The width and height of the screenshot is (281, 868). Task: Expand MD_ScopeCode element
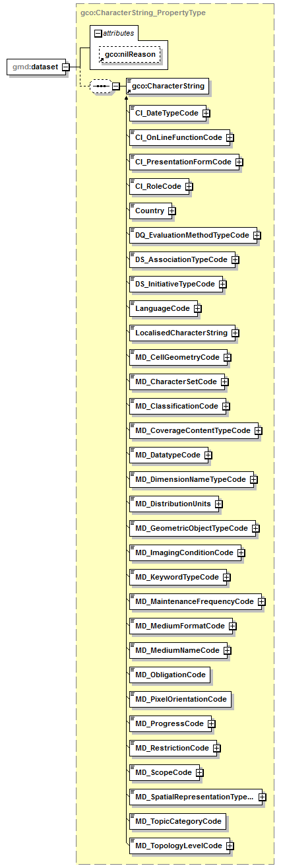click(200, 772)
